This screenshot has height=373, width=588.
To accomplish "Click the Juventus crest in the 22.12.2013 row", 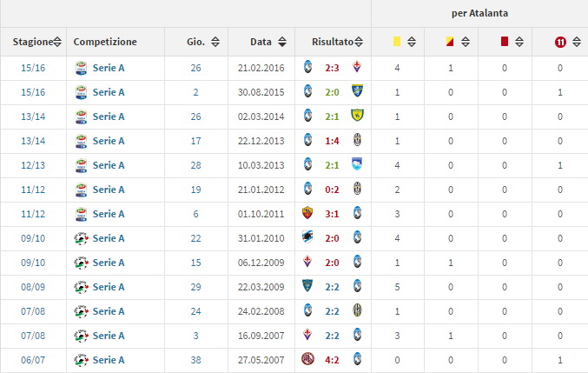I will click(x=356, y=140).
